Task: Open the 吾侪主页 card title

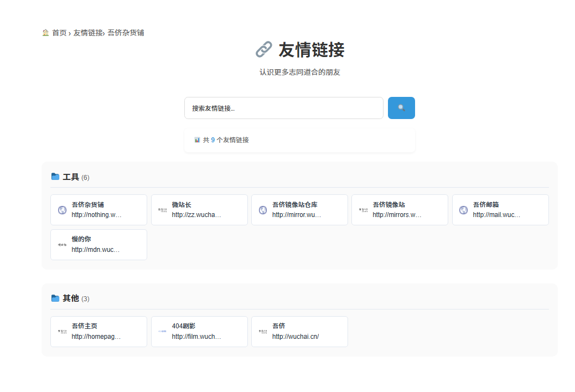Action: click(x=84, y=326)
